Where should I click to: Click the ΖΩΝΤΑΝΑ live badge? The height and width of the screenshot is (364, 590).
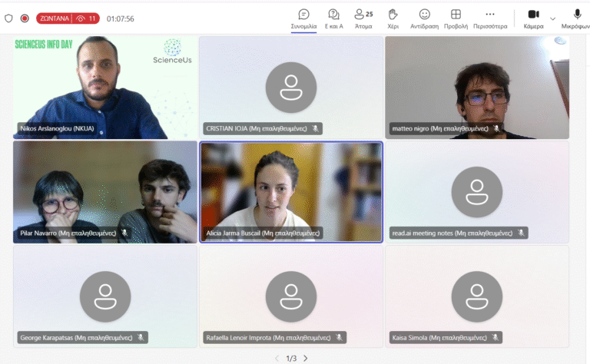[x=55, y=18]
